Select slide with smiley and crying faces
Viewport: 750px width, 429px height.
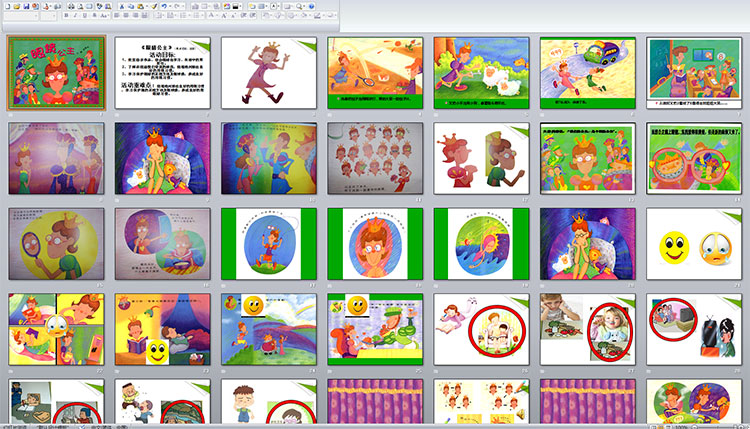694,244
